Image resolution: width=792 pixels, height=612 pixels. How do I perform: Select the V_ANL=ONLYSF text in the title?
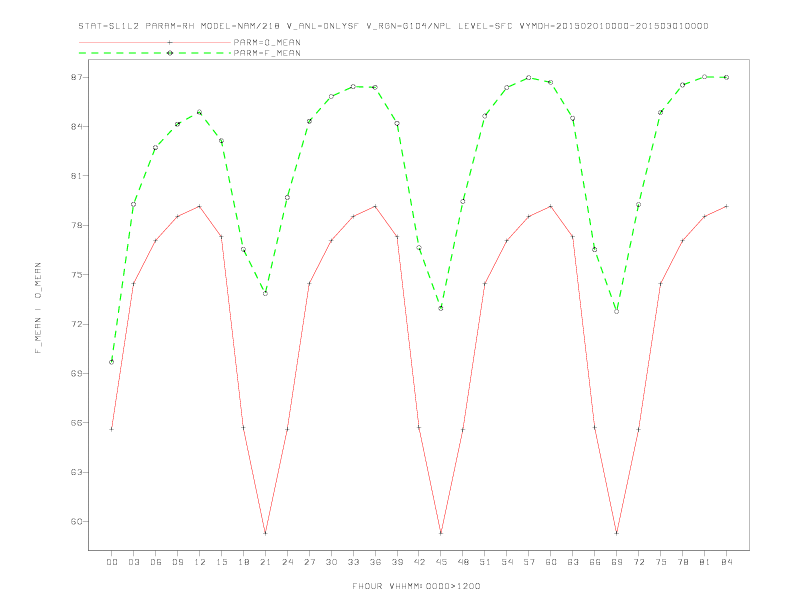pos(323,26)
